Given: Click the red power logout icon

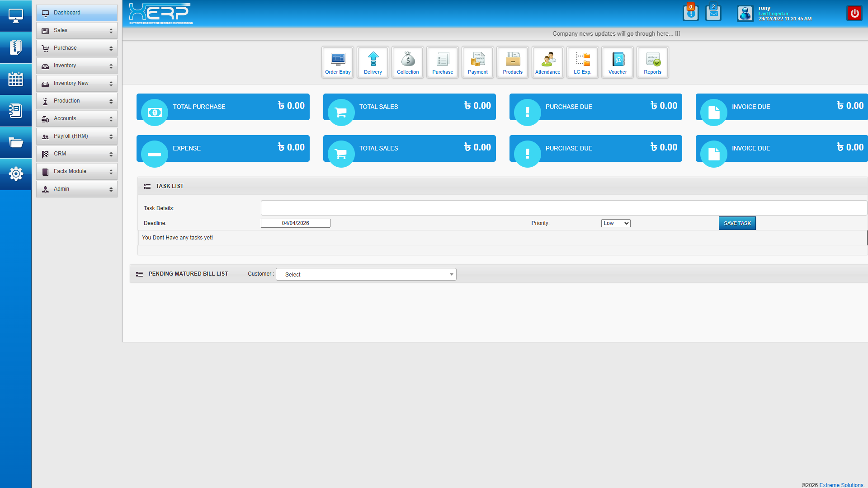Looking at the screenshot, I should pyautogui.click(x=854, y=14).
